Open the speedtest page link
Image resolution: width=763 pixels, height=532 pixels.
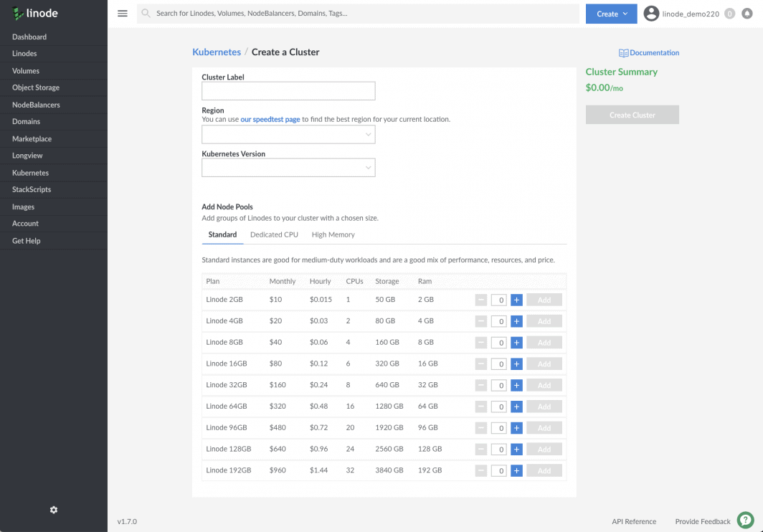click(x=270, y=120)
